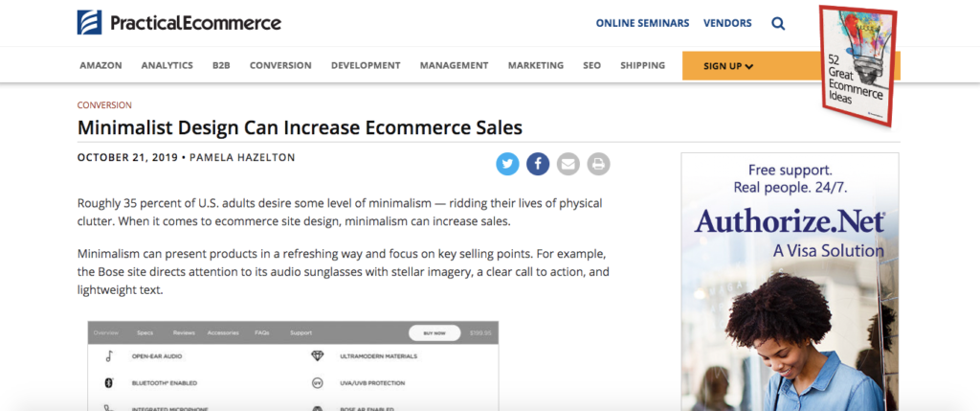Open the 52 Great Ecommerce Ideas book

[x=858, y=66]
